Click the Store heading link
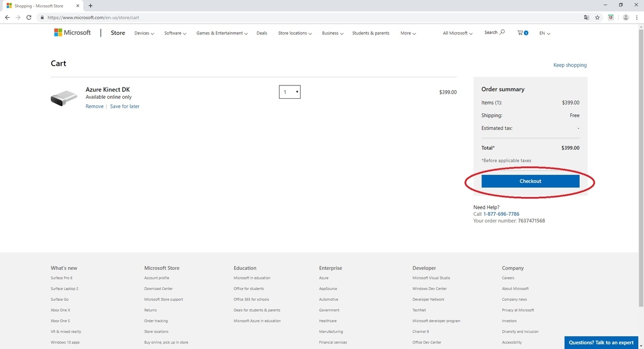 [118, 33]
